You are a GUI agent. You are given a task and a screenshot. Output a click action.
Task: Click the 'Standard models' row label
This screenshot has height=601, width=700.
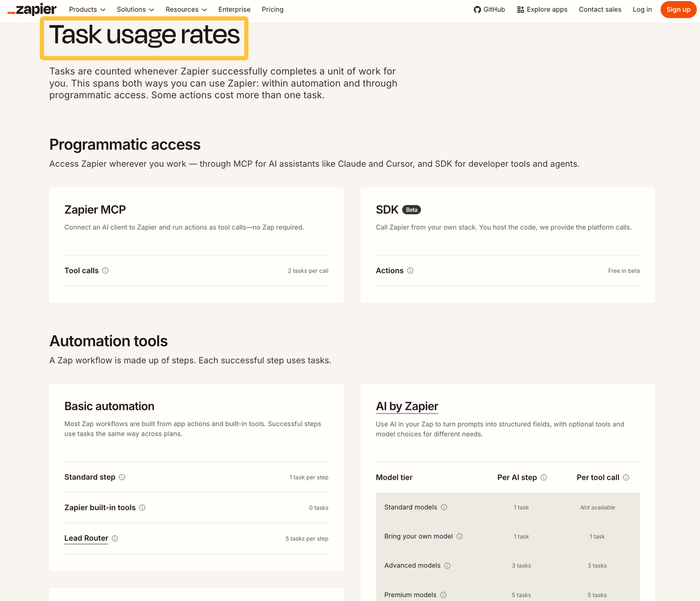[x=411, y=507]
